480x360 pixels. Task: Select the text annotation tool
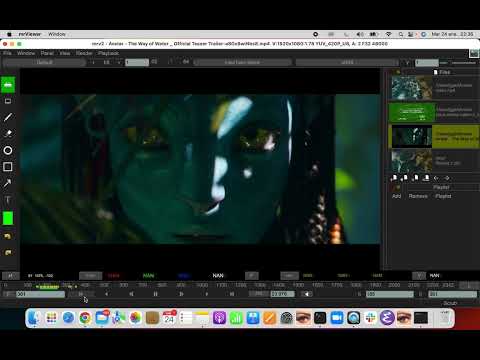coord(8,200)
